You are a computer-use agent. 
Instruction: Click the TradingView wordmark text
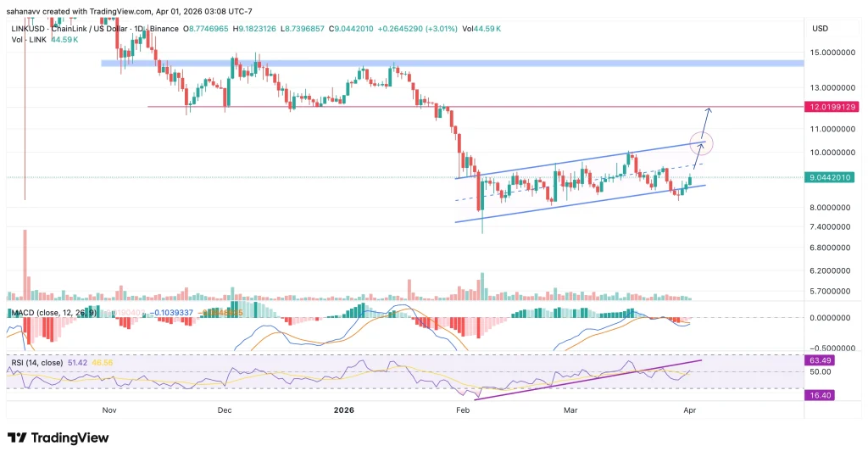(70, 437)
